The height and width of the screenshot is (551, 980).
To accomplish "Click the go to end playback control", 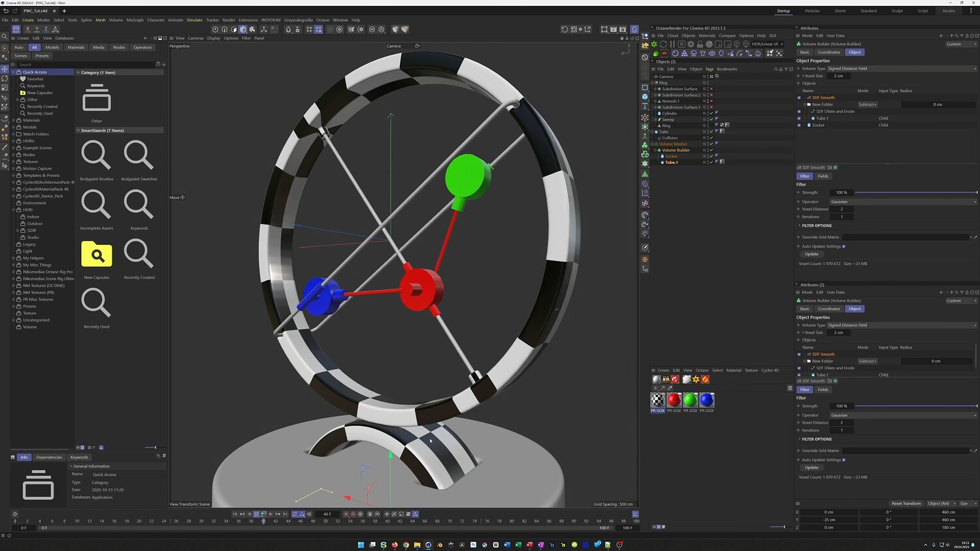I will pyautogui.click(x=285, y=514).
